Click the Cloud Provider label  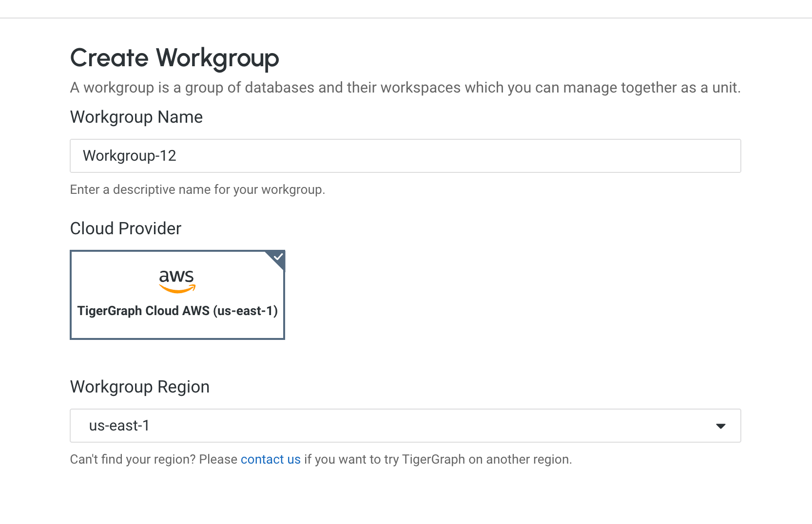(x=126, y=228)
